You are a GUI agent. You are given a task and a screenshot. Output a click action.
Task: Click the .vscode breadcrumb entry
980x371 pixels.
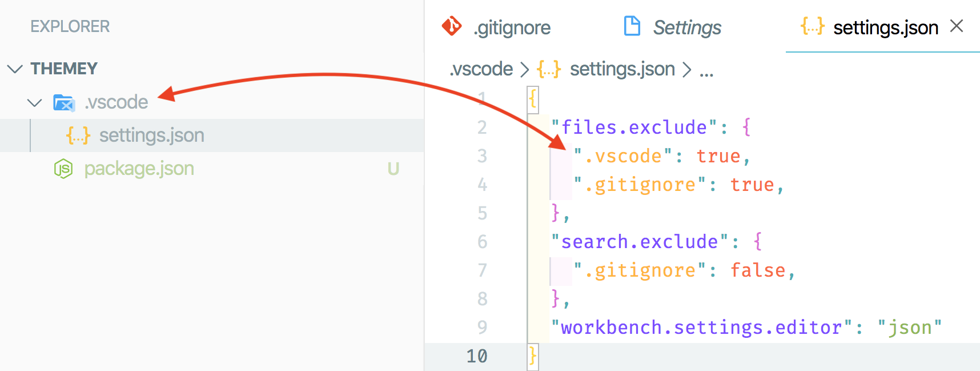(481, 69)
